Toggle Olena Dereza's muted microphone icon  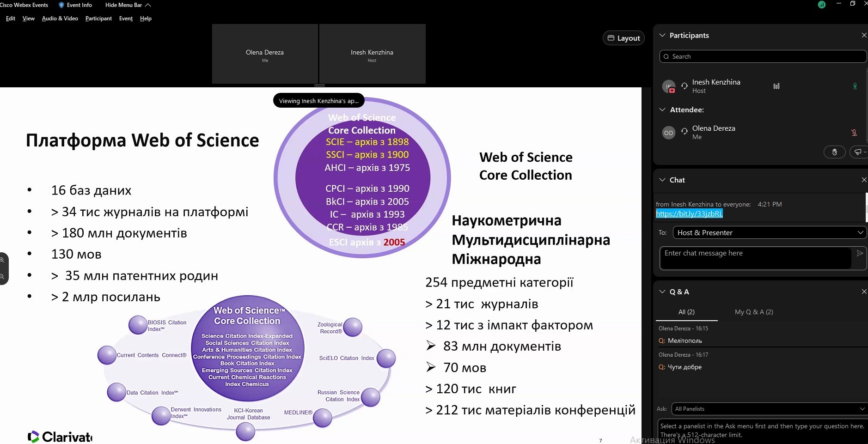point(854,133)
